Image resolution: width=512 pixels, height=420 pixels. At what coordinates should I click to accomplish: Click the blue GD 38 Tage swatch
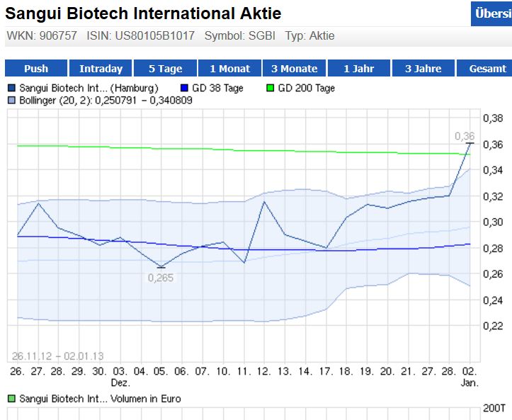(185, 89)
